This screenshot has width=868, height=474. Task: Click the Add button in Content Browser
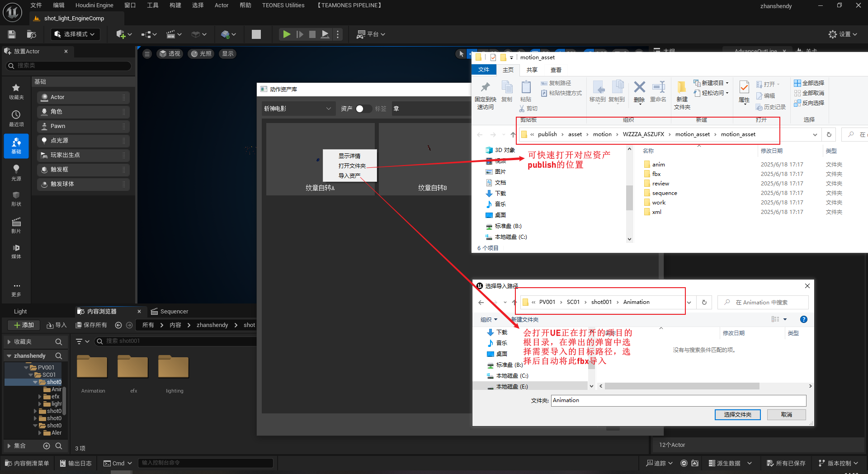(x=24, y=325)
